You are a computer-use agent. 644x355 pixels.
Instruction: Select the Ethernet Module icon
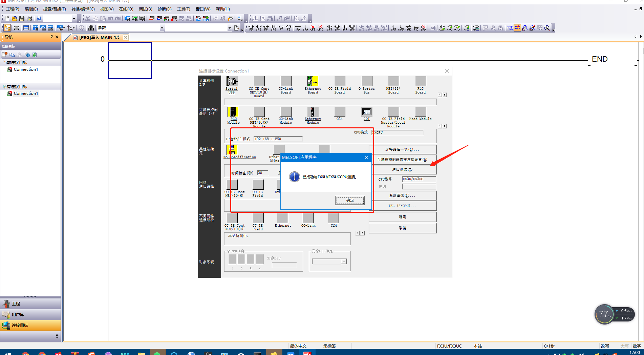[x=313, y=112]
